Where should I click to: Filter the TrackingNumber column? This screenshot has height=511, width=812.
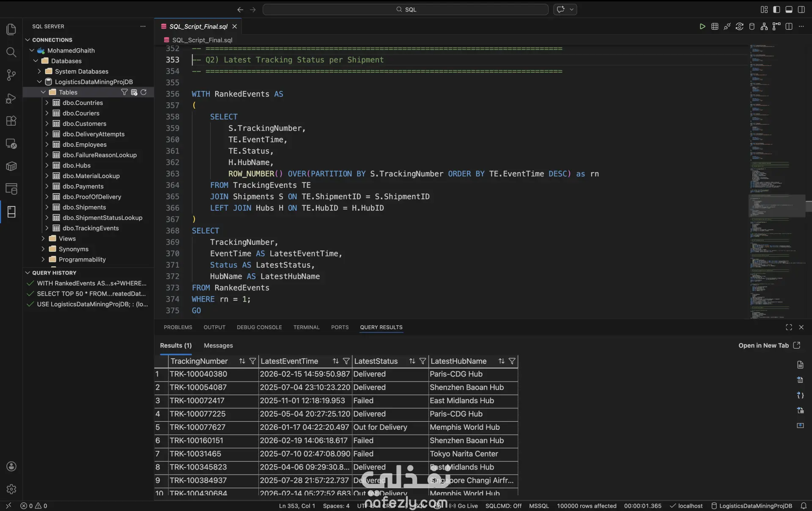(252, 361)
